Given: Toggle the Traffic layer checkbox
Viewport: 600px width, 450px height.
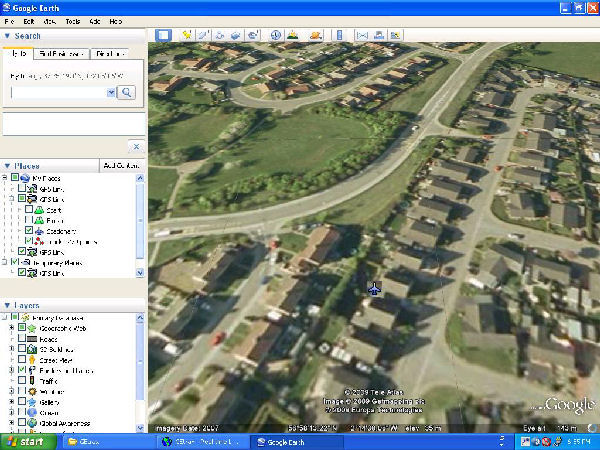Looking at the screenshot, I should 22,381.
